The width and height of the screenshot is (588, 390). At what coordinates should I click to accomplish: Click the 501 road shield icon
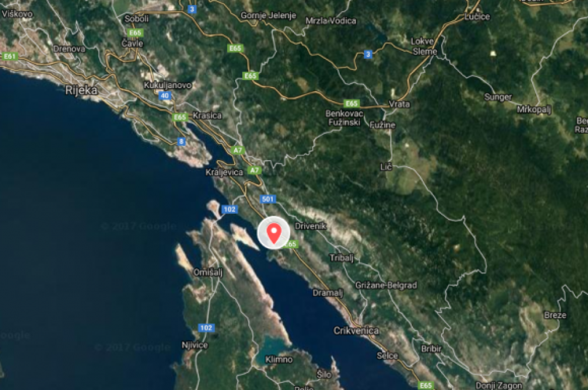pyautogui.click(x=268, y=199)
